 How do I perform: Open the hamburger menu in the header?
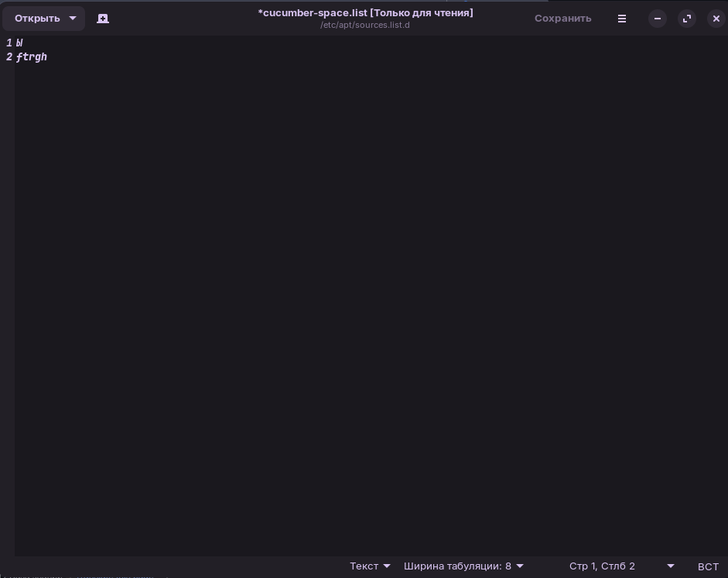[622, 19]
